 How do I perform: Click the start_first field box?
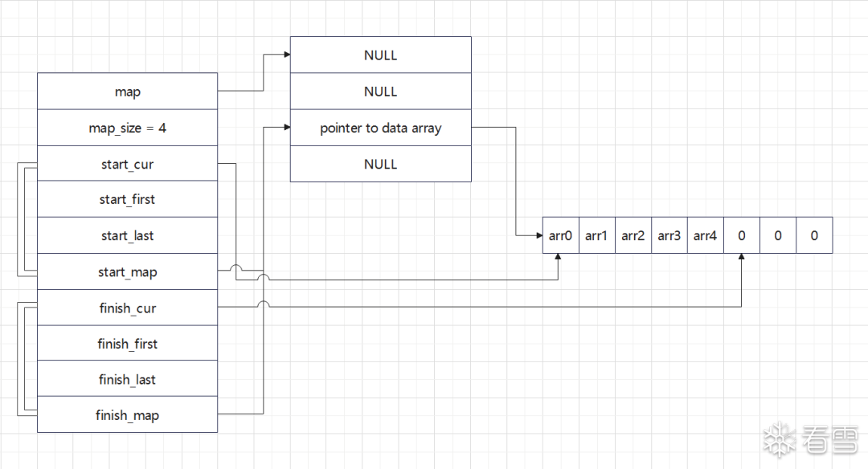click(x=127, y=199)
